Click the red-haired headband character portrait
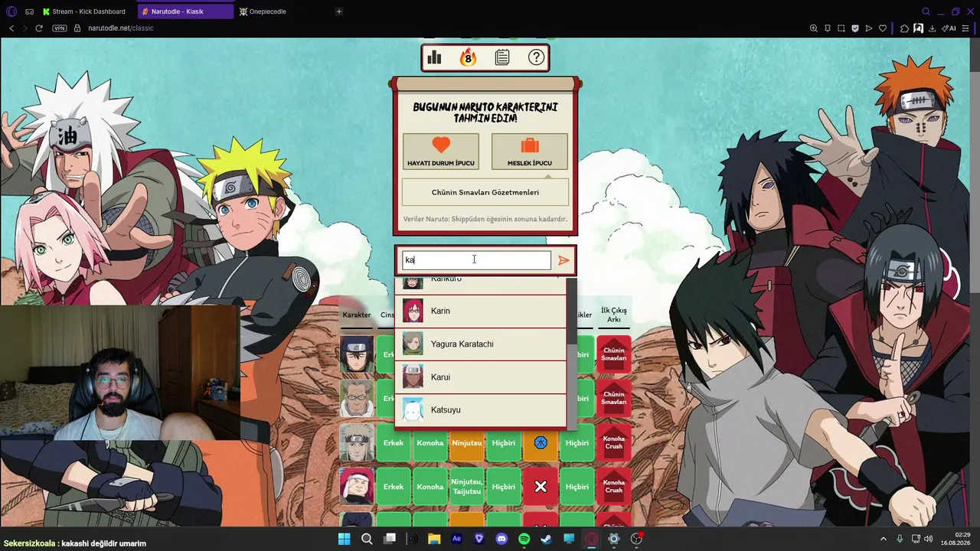This screenshot has height=551, width=980. (357, 487)
